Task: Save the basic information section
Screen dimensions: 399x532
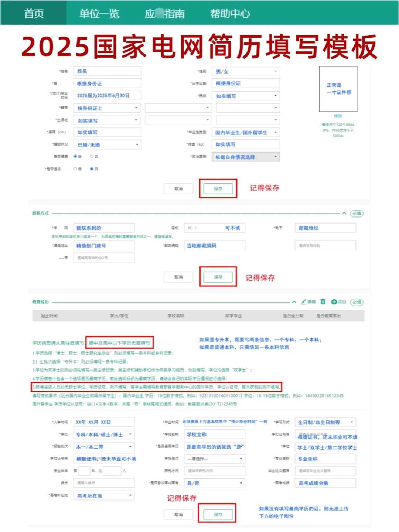Action: (218, 188)
